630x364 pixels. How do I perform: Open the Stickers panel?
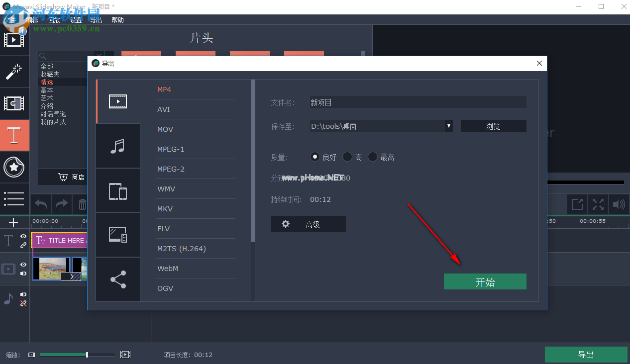tap(14, 168)
